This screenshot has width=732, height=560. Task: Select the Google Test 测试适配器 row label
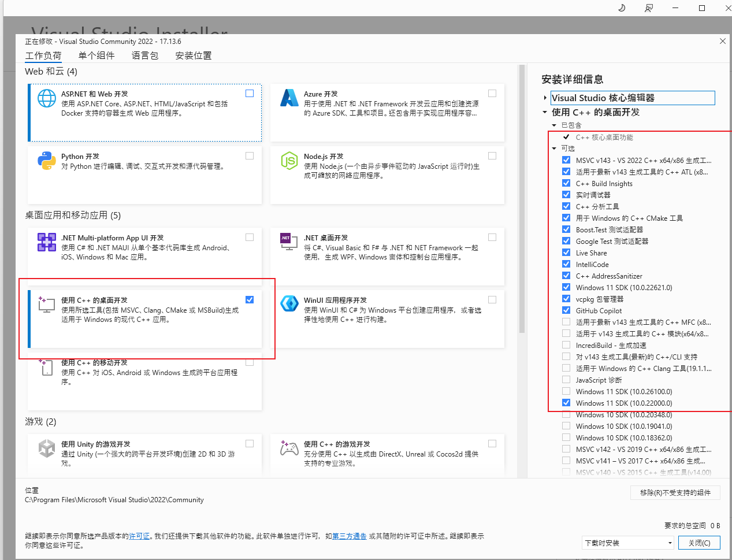pyautogui.click(x=612, y=241)
